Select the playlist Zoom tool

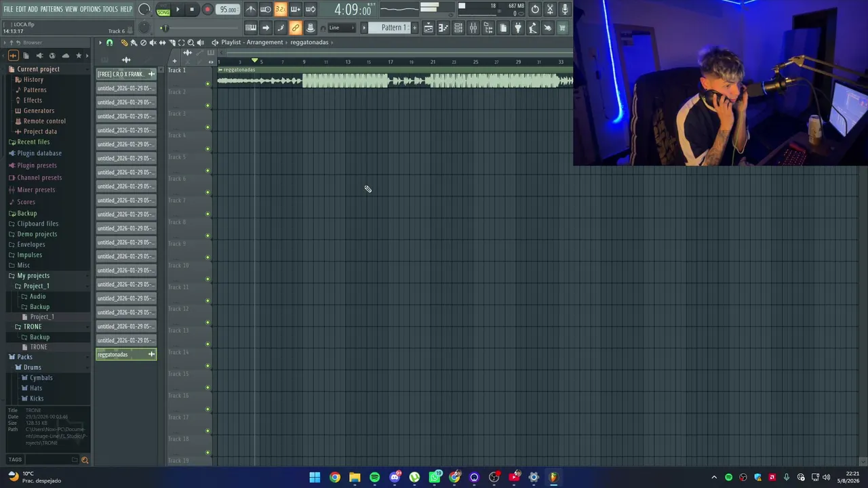tap(191, 43)
